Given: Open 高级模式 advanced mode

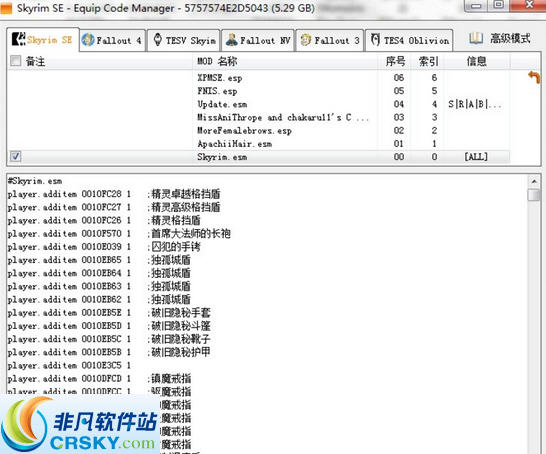Looking at the screenshot, I should [x=510, y=38].
